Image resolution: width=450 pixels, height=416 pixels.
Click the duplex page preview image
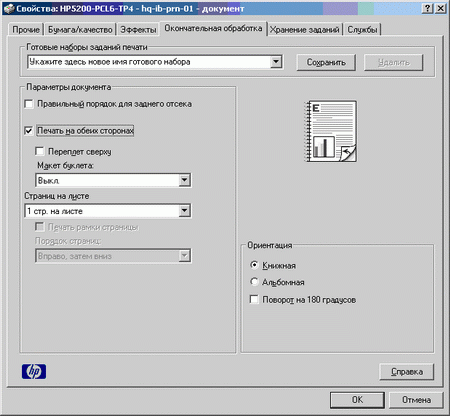[x=331, y=131]
